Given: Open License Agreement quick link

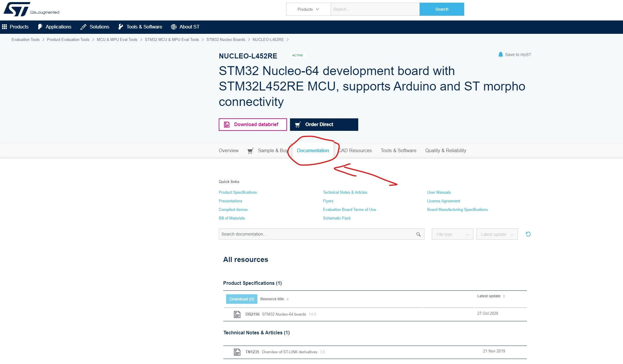Looking at the screenshot, I should (x=443, y=201).
